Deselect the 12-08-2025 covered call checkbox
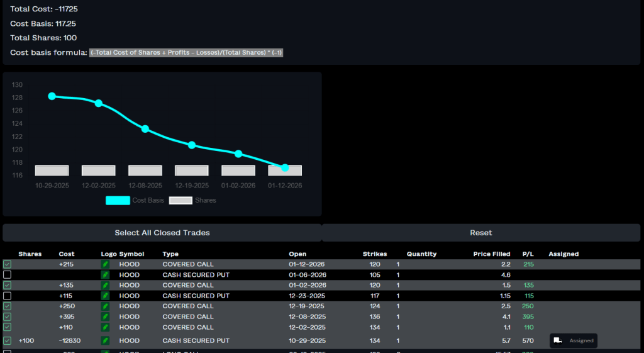This screenshot has height=353, width=644. (x=7, y=317)
